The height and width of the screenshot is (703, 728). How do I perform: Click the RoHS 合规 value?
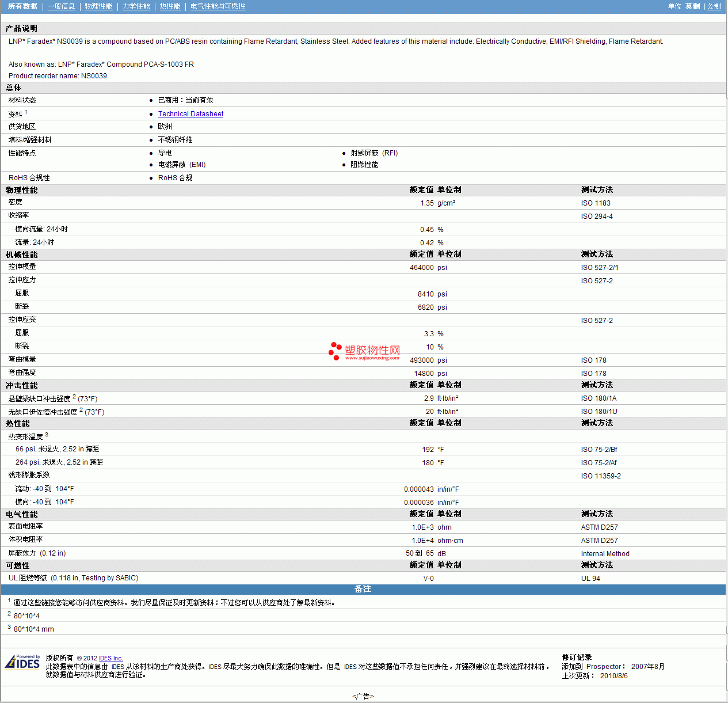pos(175,178)
